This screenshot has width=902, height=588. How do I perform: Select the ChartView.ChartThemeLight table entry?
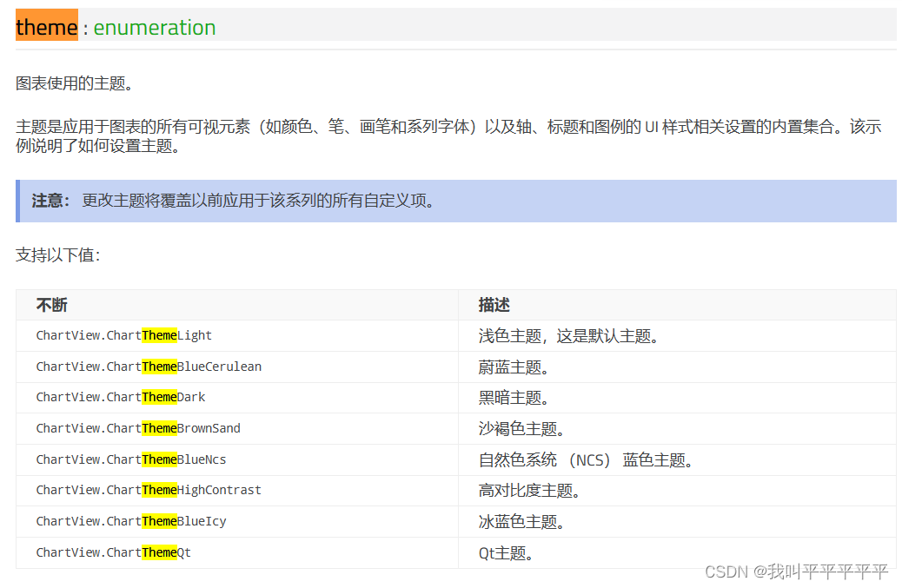pos(123,335)
